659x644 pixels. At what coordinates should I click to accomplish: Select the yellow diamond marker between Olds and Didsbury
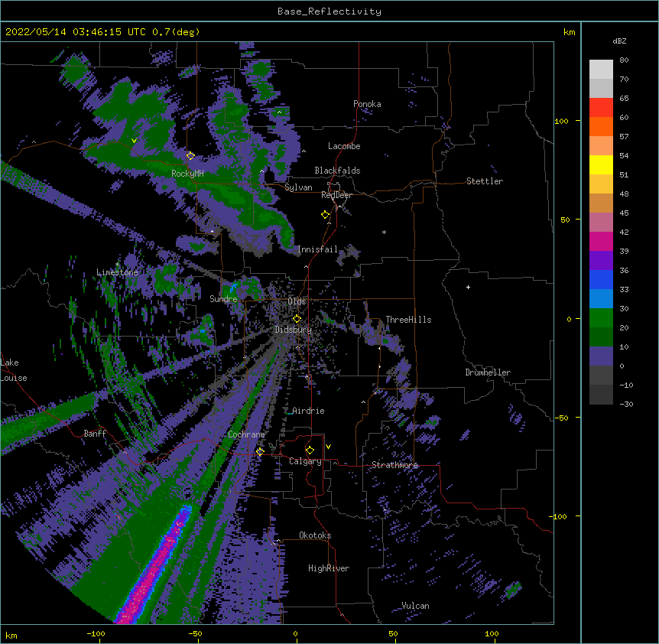[297, 319]
